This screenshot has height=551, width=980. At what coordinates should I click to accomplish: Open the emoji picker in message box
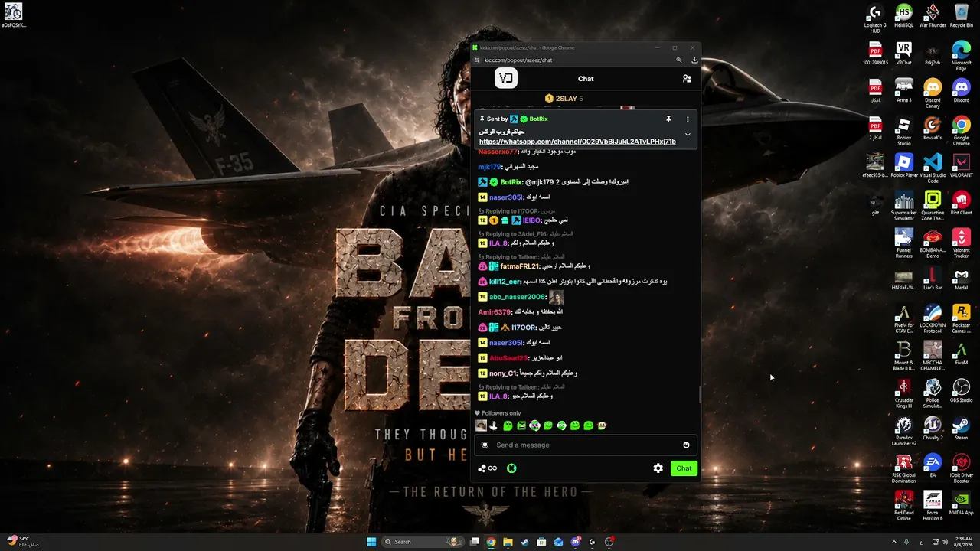(x=686, y=445)
